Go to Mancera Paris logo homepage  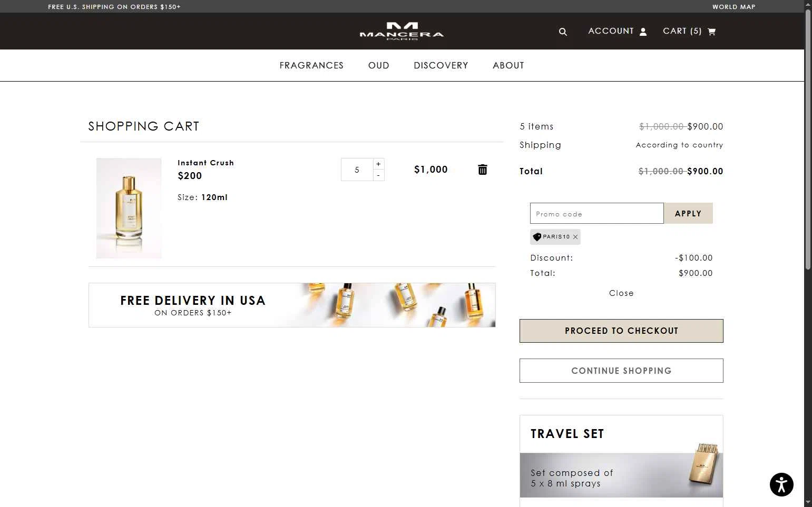pyautogui.click(x=402, y=31)
